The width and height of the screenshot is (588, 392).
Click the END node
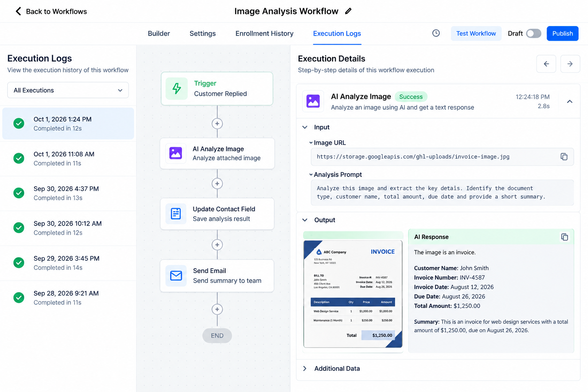coord(217,336)
